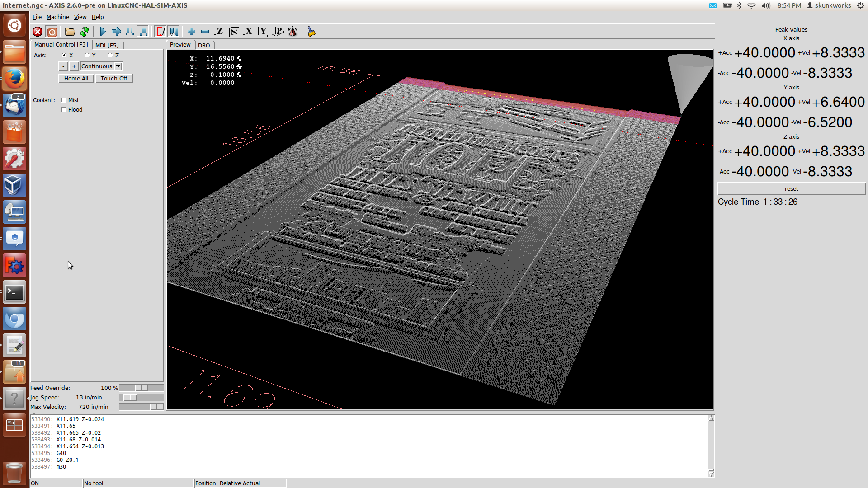Viewport: 868px width, 488px height.
Task: Click Cycle Time readout
Action: (758, 202)
